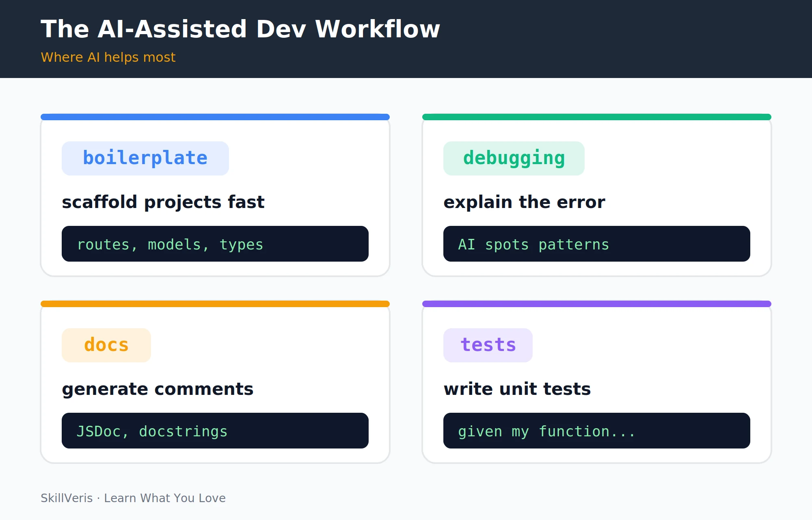The height and width of the screenshot is (520, 812).
Task: Click the code block 'AI spots patterns'
Action: click(x=597, y=244)
